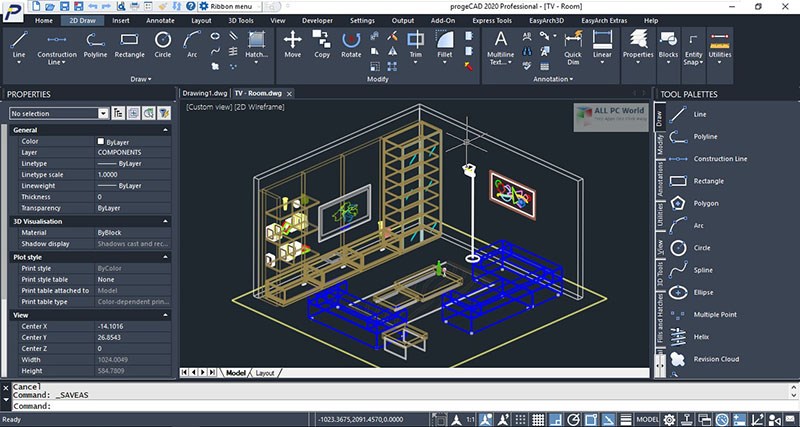Image resolution: width=800 pixels, height=427 pixels.
Task: Click the ByLayer color swatch
Action: pos(101,141)
